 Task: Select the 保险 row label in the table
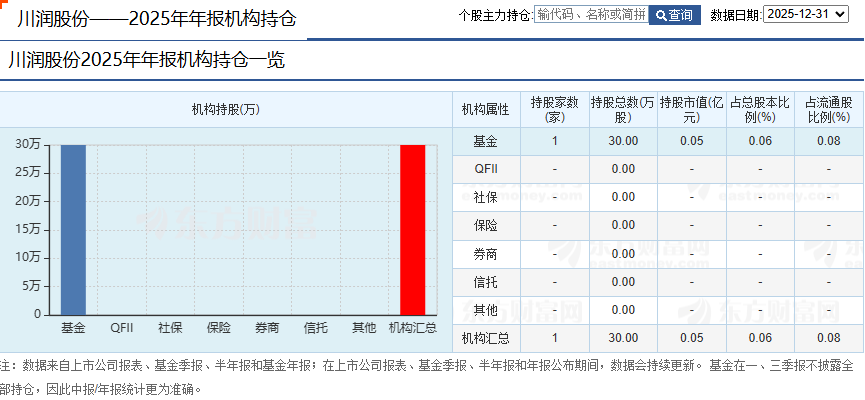(x=485, y=225)
